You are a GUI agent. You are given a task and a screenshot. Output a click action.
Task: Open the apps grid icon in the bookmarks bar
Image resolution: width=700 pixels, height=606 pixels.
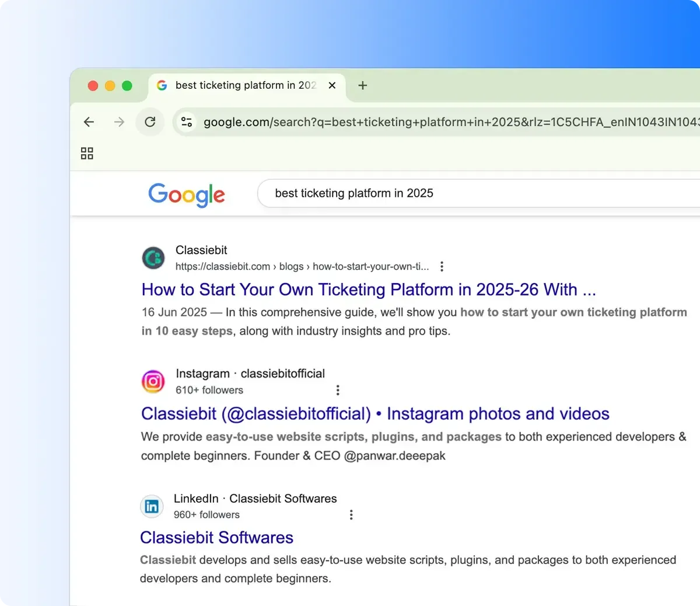pos(87,154)
